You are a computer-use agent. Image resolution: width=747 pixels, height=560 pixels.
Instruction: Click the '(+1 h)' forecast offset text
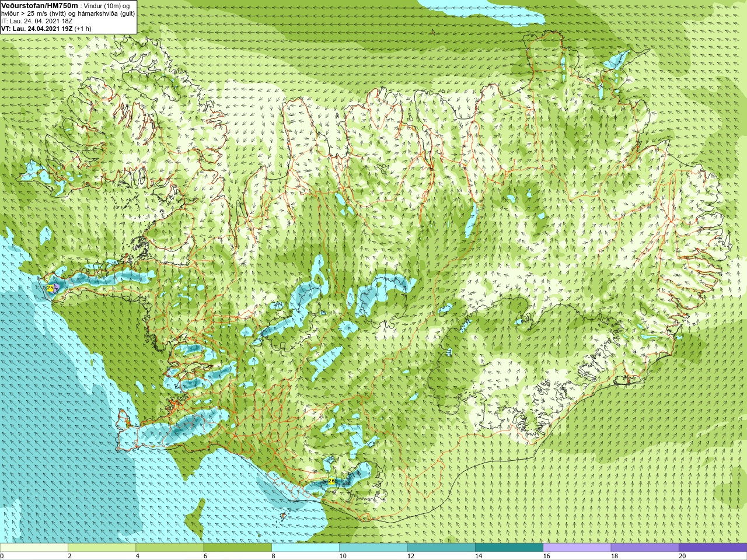coord(83,29)
